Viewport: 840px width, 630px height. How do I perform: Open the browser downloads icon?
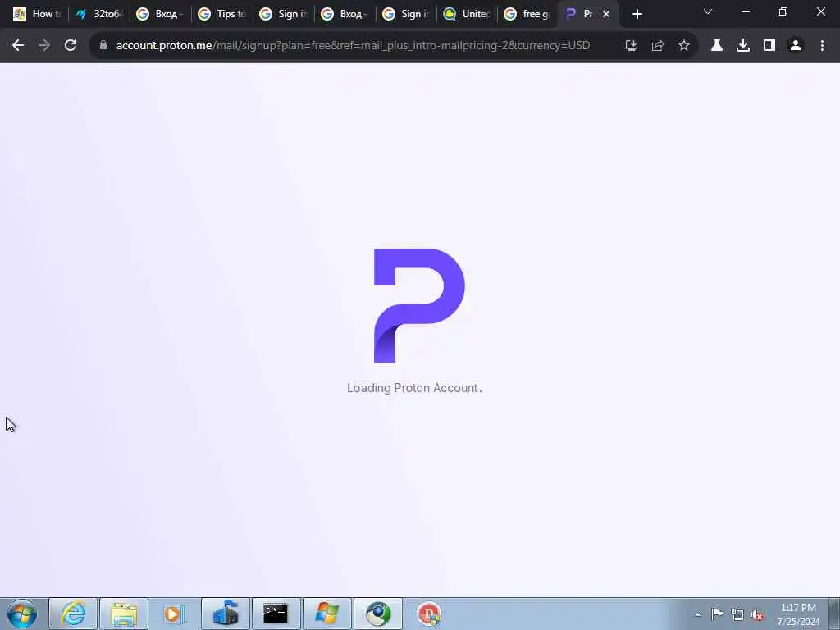point(742,46)
